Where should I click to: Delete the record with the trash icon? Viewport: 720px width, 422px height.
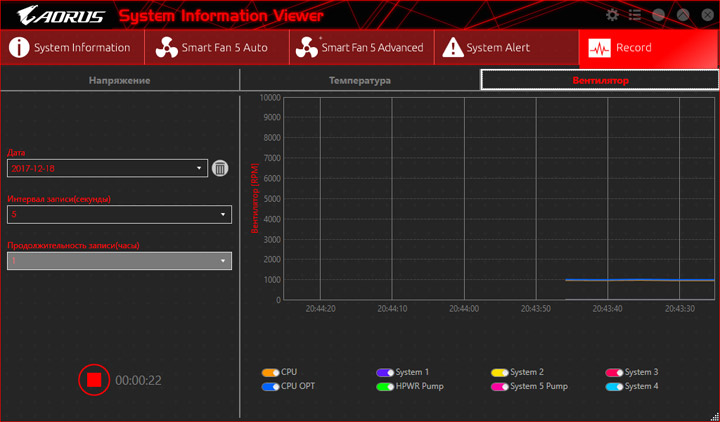(x=220, y=169)
